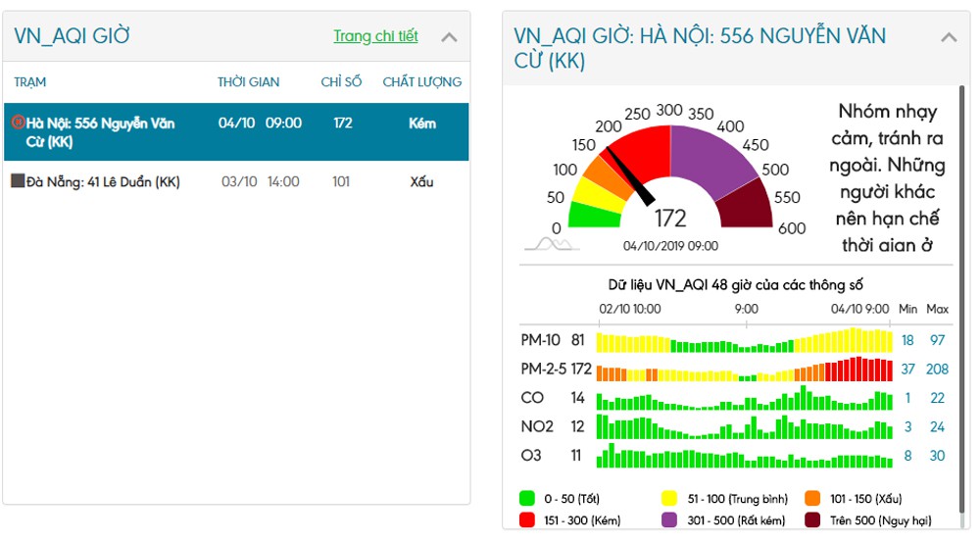The image size is (980, 543).
Task: Click the dark square icon beside Đà Nẵng
Action: click(x=18, y=181)
